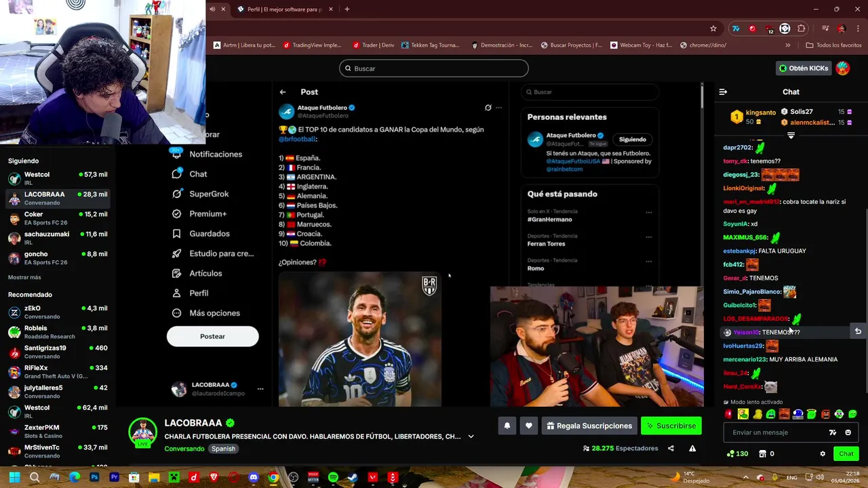868x488 pixels.
Task: Click the Spotify icon in the taskbar
Action: (333, 477)
